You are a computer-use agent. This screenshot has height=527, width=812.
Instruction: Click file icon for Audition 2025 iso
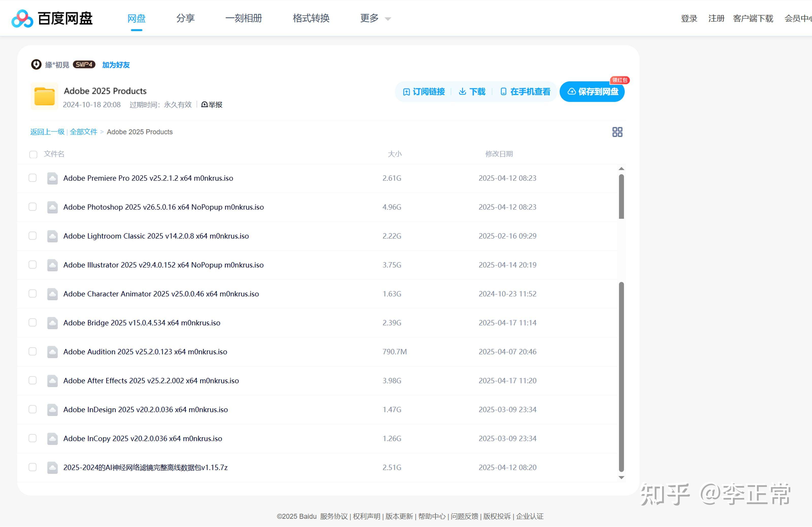pyautogui.click(x=52, y=352)
